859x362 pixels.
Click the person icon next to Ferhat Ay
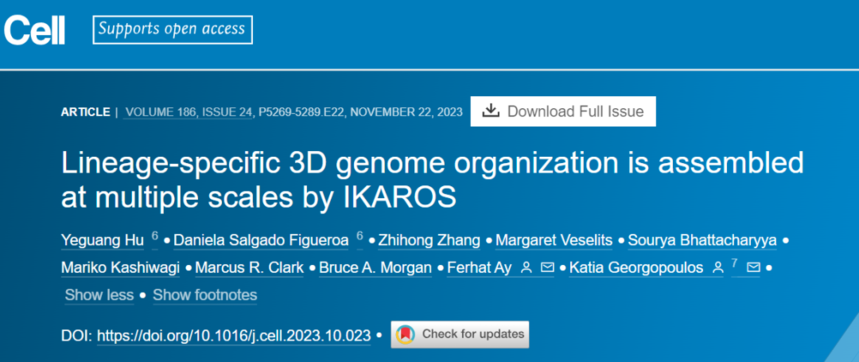coord(526,268)
